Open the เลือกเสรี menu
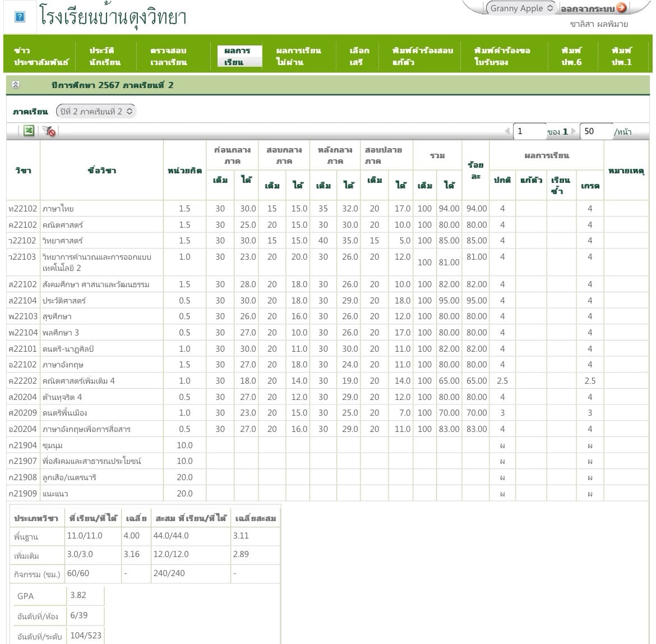 pos(359,56)
